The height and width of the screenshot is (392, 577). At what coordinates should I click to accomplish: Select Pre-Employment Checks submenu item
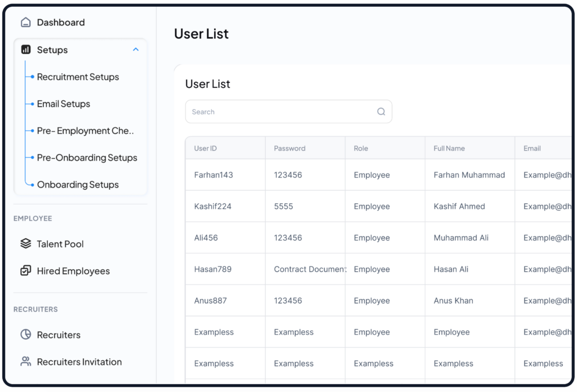[x=85, y=131]
